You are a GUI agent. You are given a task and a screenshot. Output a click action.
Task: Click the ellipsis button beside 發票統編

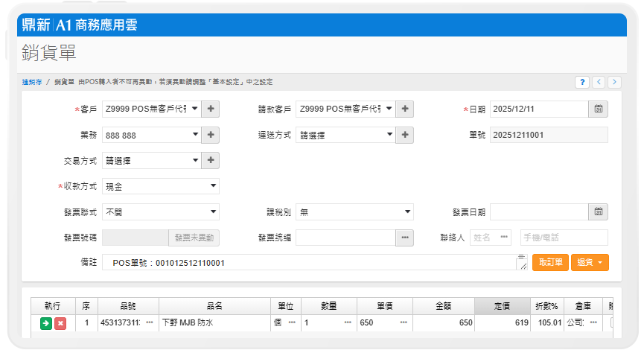[405, 238]
